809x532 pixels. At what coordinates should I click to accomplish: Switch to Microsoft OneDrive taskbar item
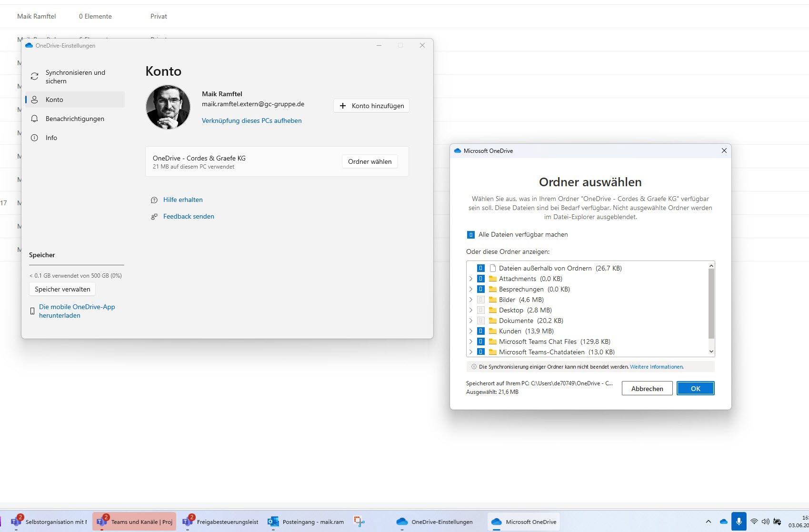(524, 522)
